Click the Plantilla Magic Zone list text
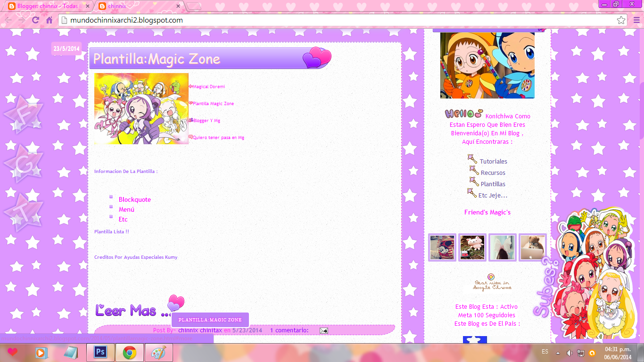 click(x=213, y=104)
